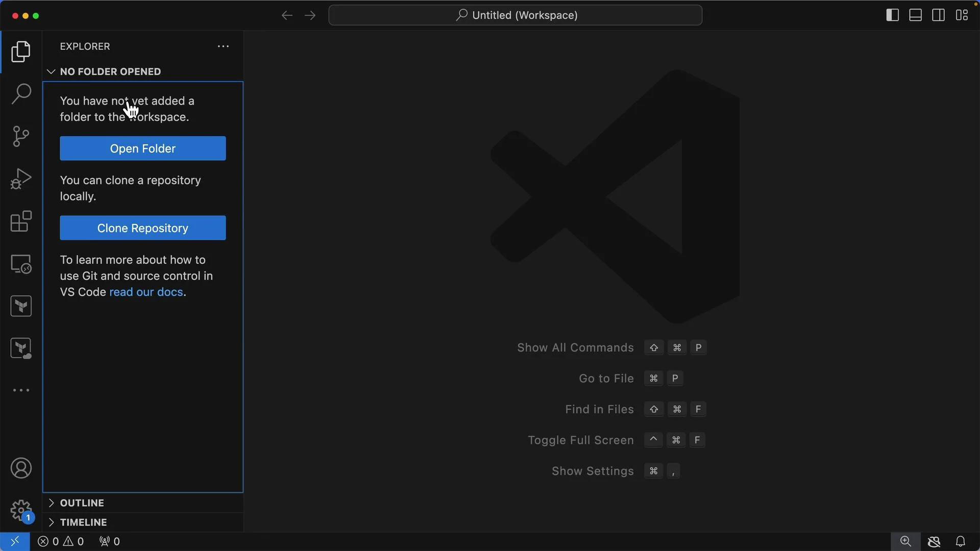The width and height of the screenshot is (980, 551).
Task: Click the Open Folder button
Action: (143, 148)
